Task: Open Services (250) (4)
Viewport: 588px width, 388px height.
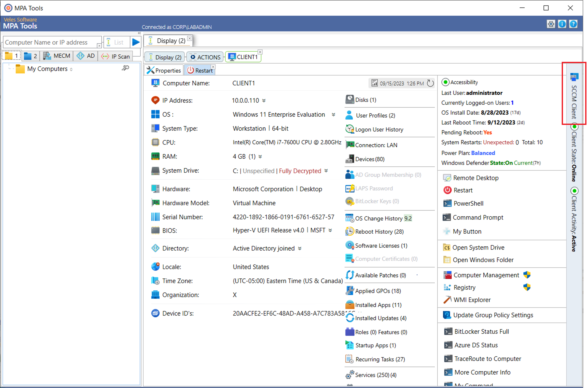Action: pos(371,375)
